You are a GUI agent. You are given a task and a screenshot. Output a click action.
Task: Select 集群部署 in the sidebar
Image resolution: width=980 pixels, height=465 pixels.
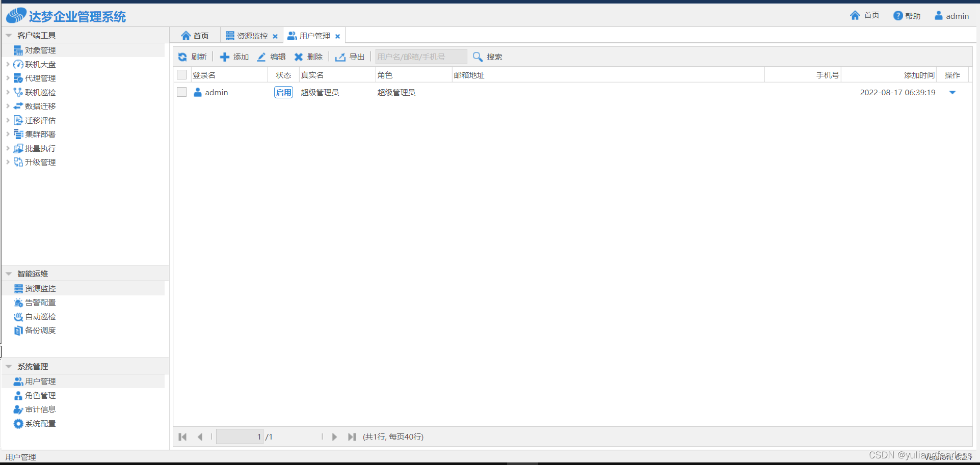(x=40, y=134)
